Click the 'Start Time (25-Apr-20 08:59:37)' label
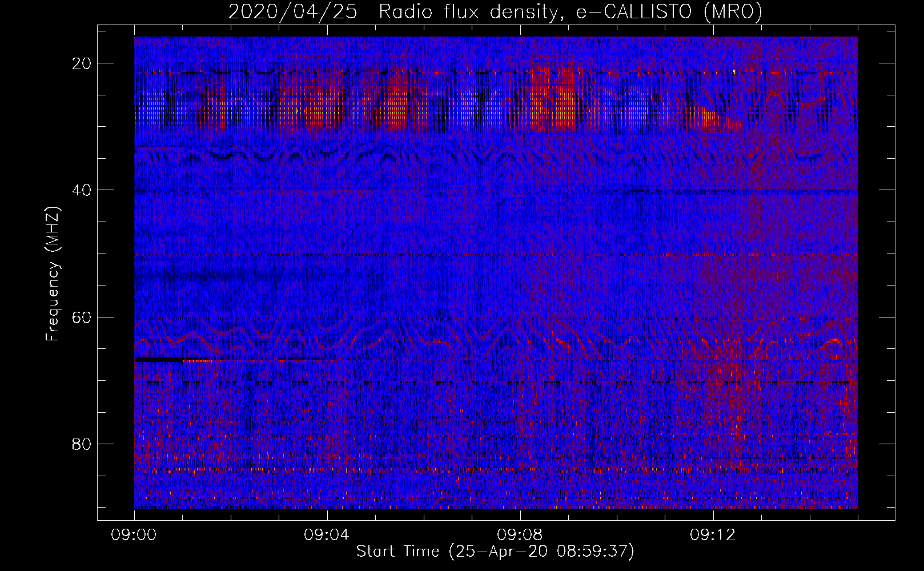 tap(495, 552)
